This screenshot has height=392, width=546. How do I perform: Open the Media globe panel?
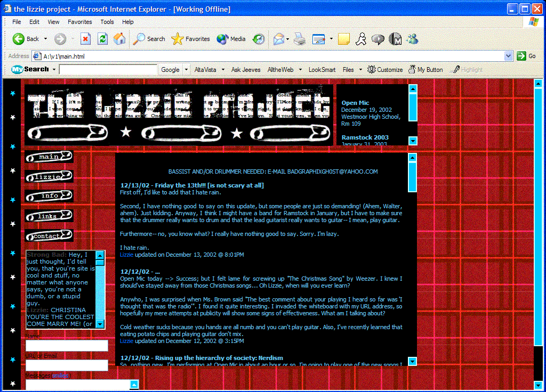tap(231, 39)
